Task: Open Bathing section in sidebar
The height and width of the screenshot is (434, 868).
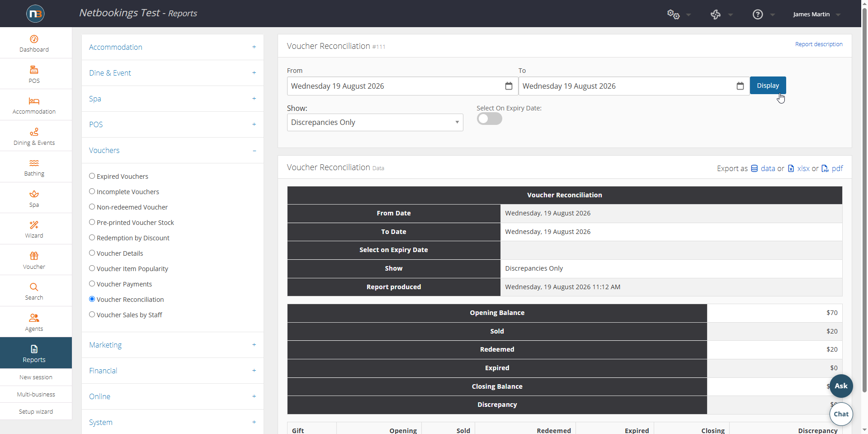Action: click(x=34, y=167)
